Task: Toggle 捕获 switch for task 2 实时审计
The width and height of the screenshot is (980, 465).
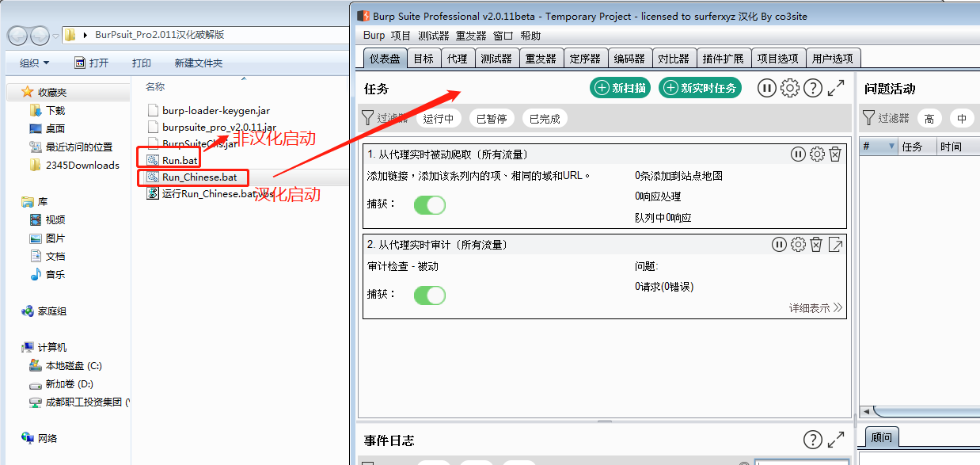Action: (x=430, y=295)
